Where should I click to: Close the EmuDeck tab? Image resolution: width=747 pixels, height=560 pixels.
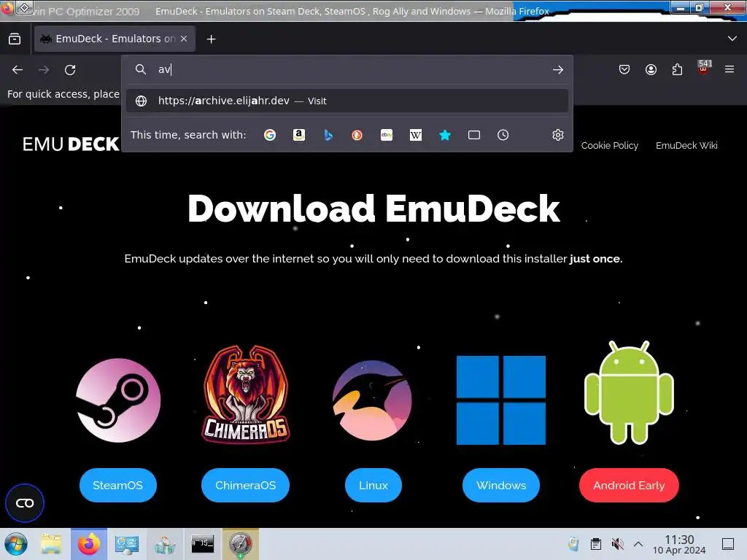point(184,39)
